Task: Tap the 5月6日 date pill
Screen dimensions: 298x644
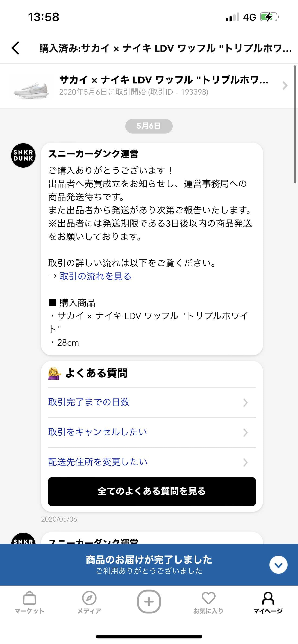Action: 149,126
